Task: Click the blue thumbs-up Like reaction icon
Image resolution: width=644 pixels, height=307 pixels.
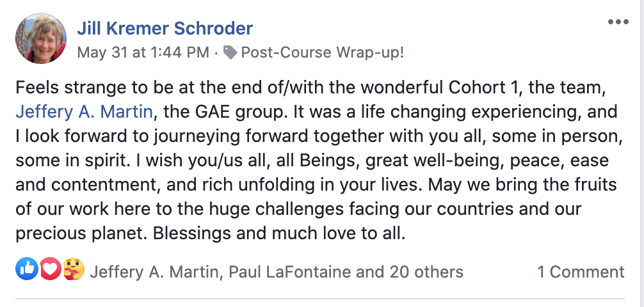Action: pyautogui.click(x=27, y=269)
